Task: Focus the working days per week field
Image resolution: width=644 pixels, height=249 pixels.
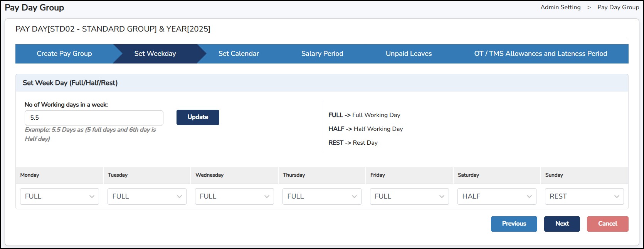Action: pyautogui.click(x=94, y=118)
